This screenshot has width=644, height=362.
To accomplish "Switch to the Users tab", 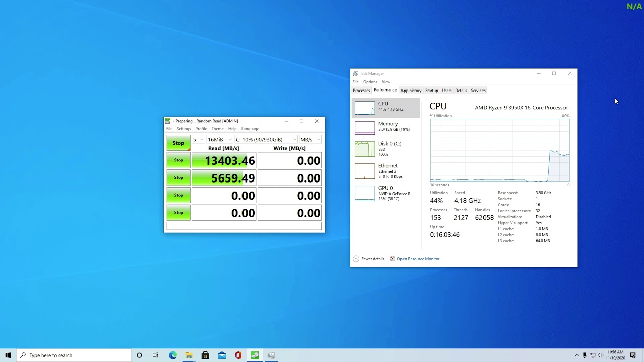I will coord(447,90).
